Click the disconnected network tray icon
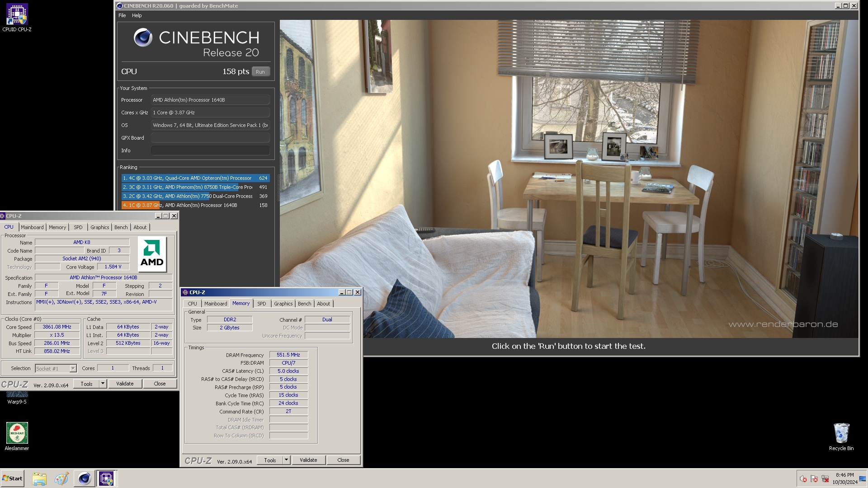 [825, 479]
